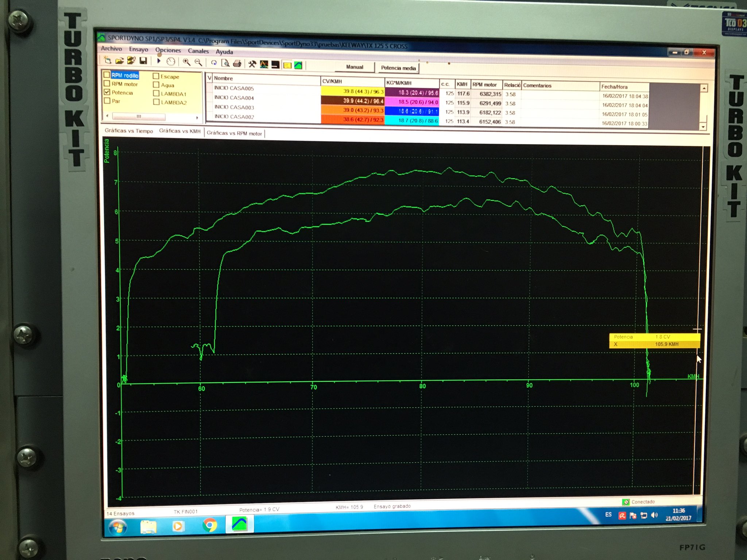Viewport: 747px width, 560px height.
Task: Uncheck the Potencia channel checkbox
Action: point(107,92)
